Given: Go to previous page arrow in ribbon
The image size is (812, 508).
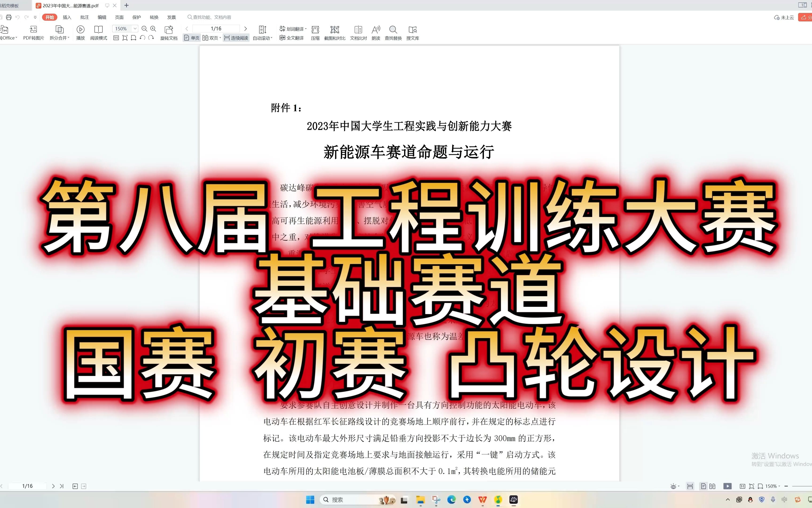Looking at the screenshot, I should [187, 28].
